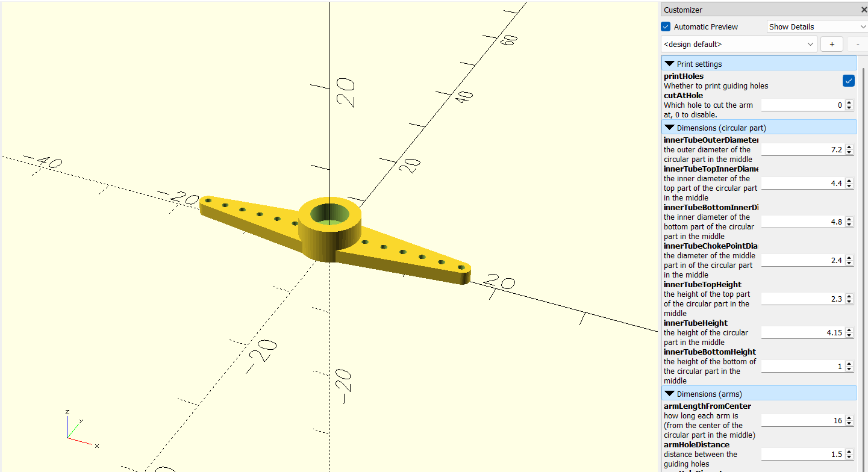Click the yellow servo arm hub model
Screen dimensions: 868x472
[x=330, y=229]
